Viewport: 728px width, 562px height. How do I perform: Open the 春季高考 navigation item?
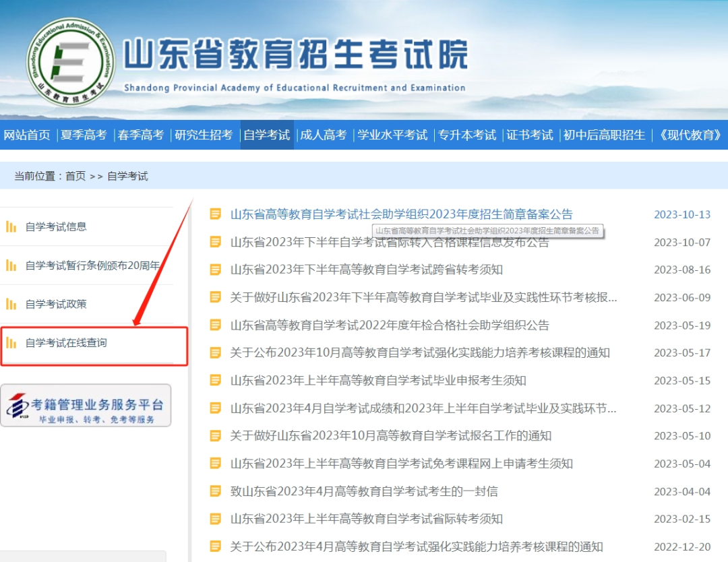[x=141, y=135]
